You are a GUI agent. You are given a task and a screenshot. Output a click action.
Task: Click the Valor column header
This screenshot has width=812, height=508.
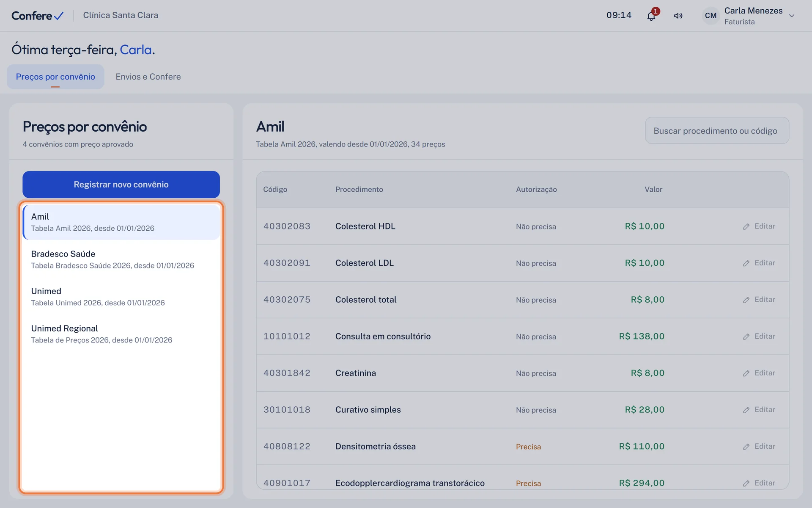click(653, 189)
